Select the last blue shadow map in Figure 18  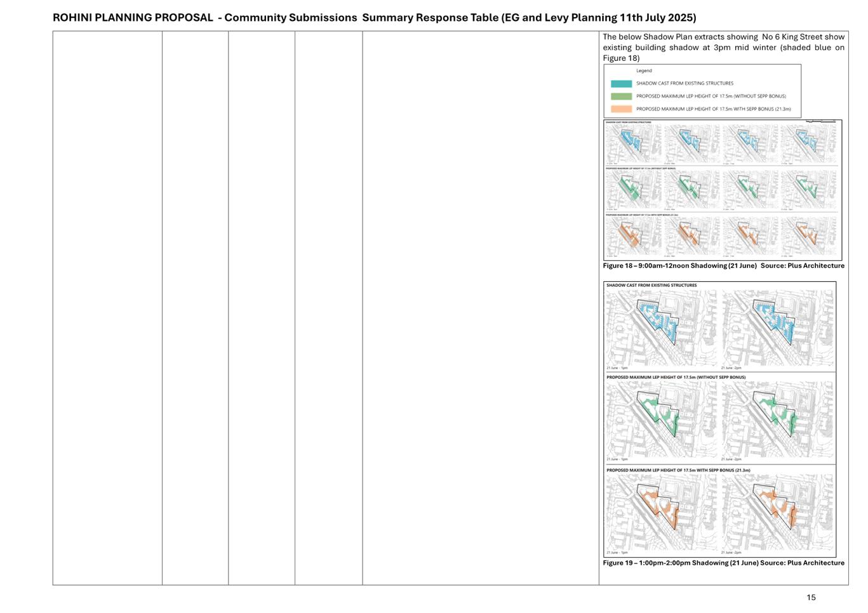[x=809, y=144]
